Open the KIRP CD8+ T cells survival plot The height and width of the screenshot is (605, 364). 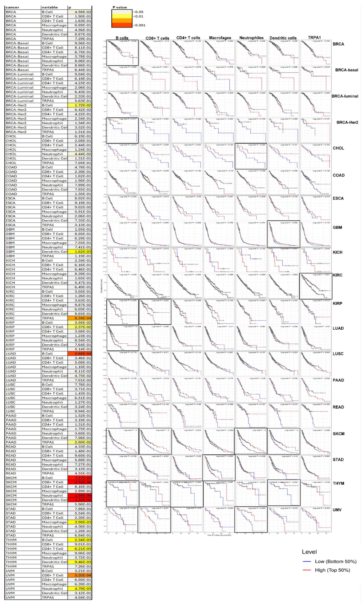tap(155, 312)
